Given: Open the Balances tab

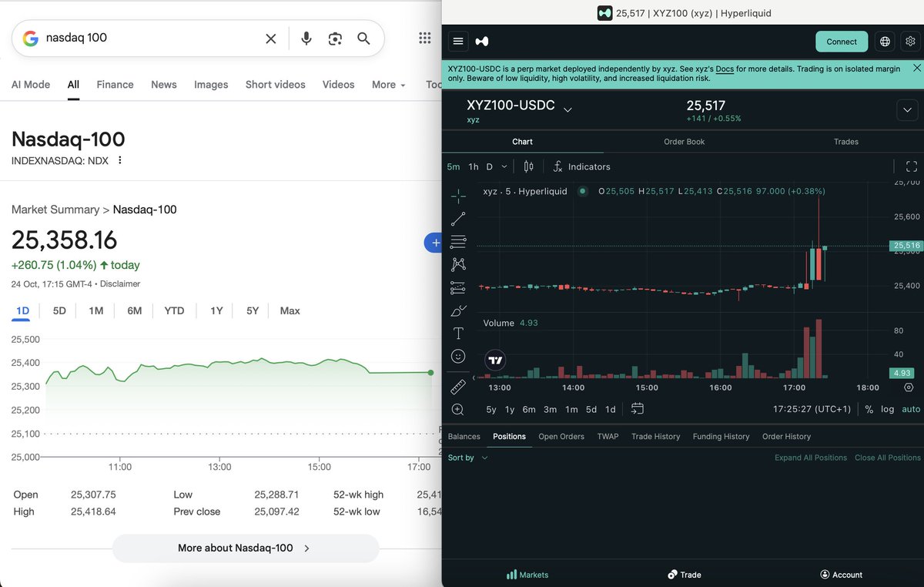Looking at the screenshot, I should (464, 436).
